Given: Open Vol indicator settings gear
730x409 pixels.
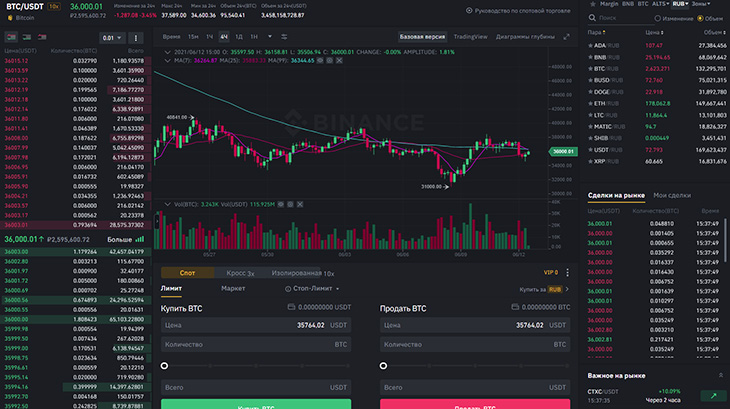Looking at the screenshot, I should click(291, 204).
